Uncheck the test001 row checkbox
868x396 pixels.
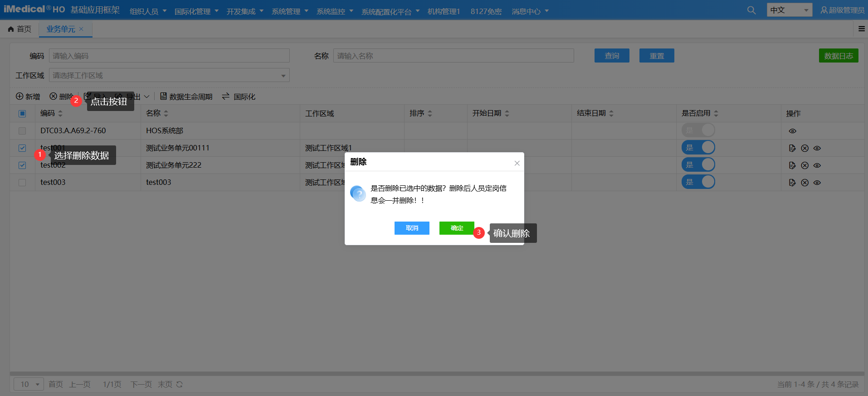pos(22,148)
